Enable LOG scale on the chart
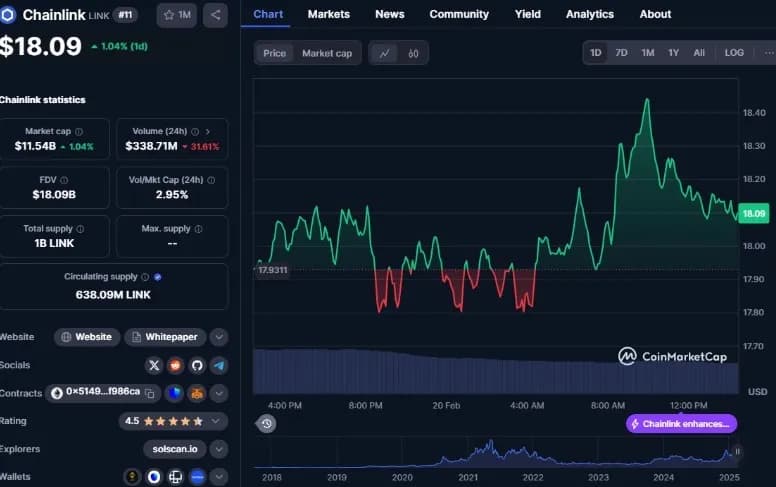The height and width of the screenshot is (487, 776). pos(733,53)
